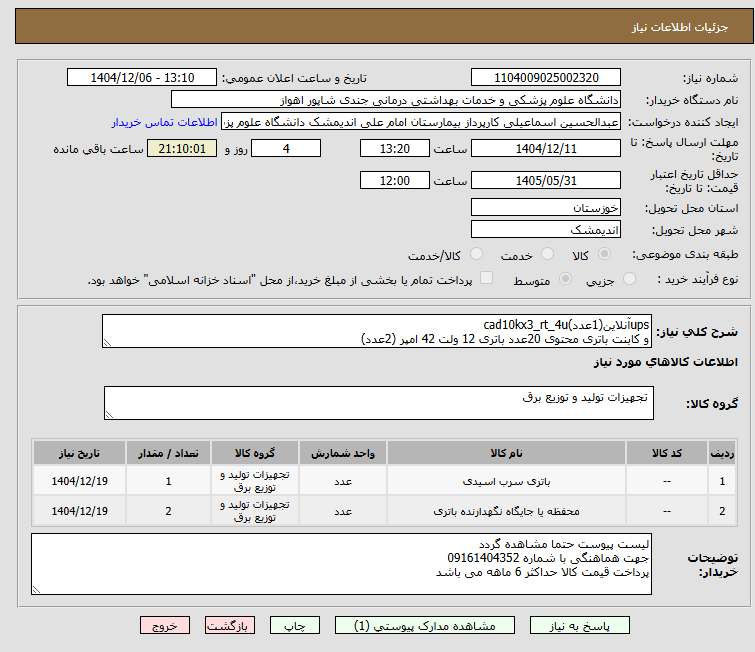Click the شماره نیاز field 1104009025002320
755x652 pixels.
(546, 78)
